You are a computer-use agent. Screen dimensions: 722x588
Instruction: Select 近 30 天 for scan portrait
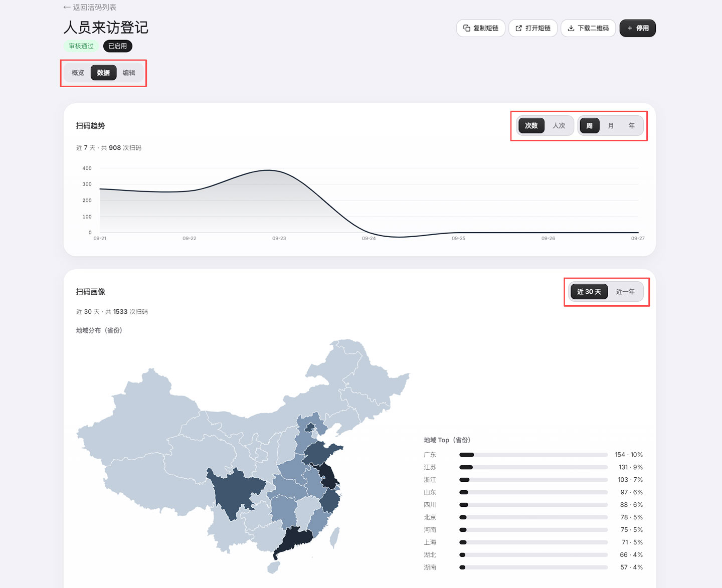click(589, 292)
